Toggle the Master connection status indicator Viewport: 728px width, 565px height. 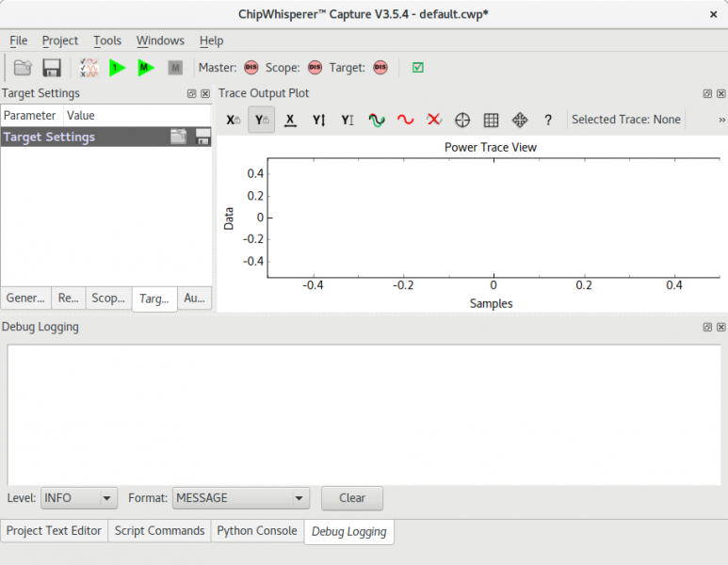pos(251,68)
